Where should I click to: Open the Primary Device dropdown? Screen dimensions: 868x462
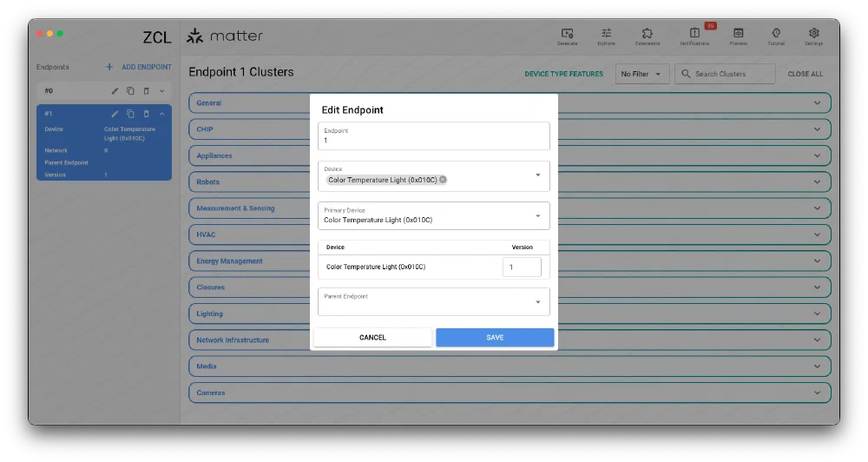(537, 216)
